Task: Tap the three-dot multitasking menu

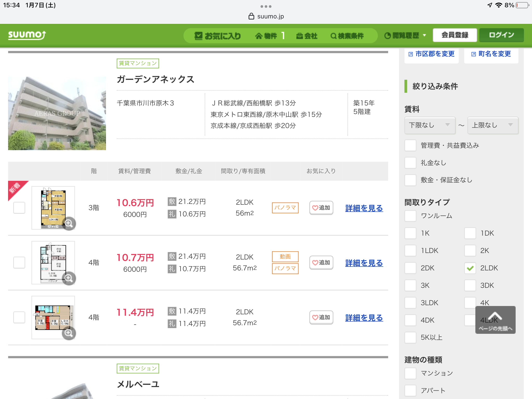Action: pyautogui.click(x=266, y=6)
